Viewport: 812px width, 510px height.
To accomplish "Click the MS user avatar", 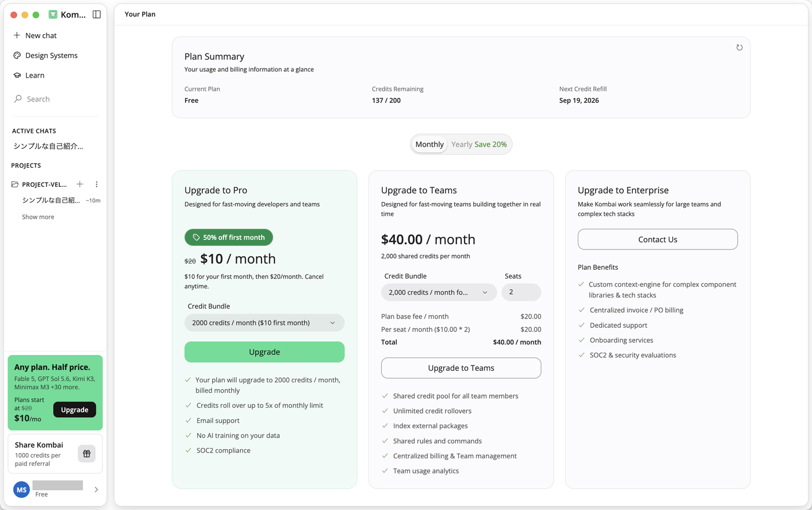I will [x=21, y=490].
